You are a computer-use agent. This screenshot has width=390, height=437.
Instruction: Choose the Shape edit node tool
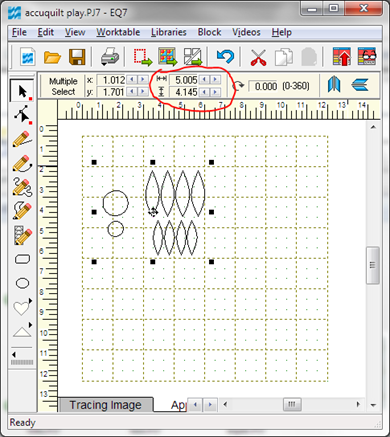coord(22,115)
